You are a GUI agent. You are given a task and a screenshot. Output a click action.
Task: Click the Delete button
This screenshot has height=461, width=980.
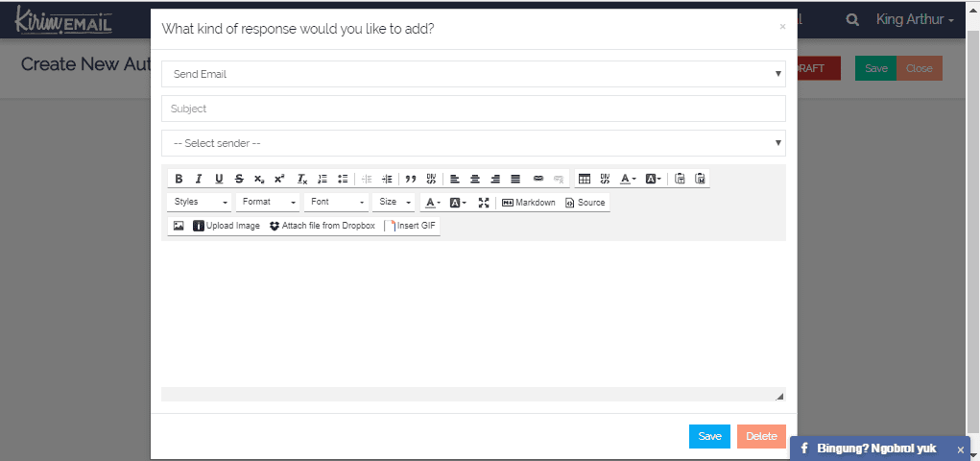(761, 436)
